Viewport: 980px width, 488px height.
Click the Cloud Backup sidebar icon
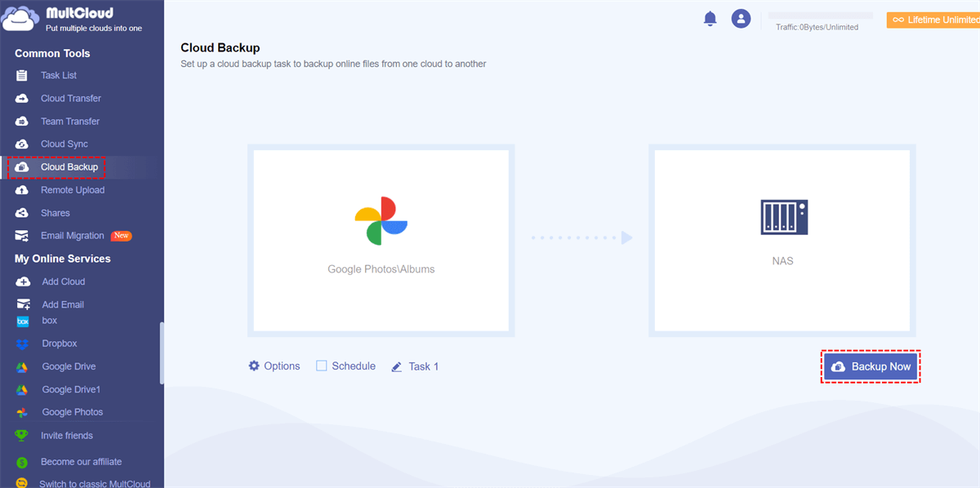(22, 166)
